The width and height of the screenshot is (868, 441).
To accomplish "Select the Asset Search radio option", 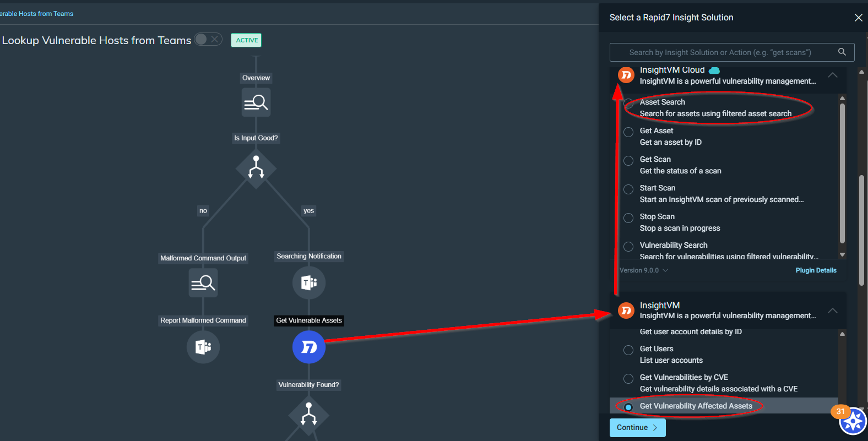I will [628, 103].
